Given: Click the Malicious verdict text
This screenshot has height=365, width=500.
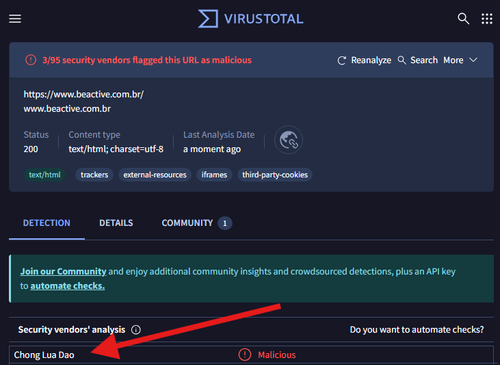Looking at the screenshot, I should 277,355.
